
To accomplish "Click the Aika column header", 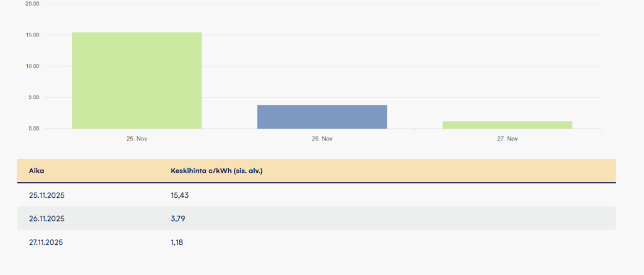I will [x=36, y=171].
